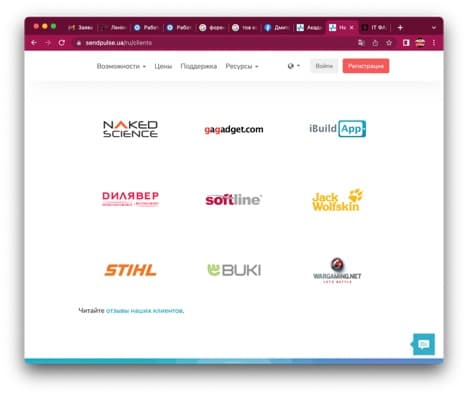Image resolution: width=468 pixels, height=396 pixels.
Task: Switch to the tab left of active tab
Action: pyautogui.click(x=310, y=28)
